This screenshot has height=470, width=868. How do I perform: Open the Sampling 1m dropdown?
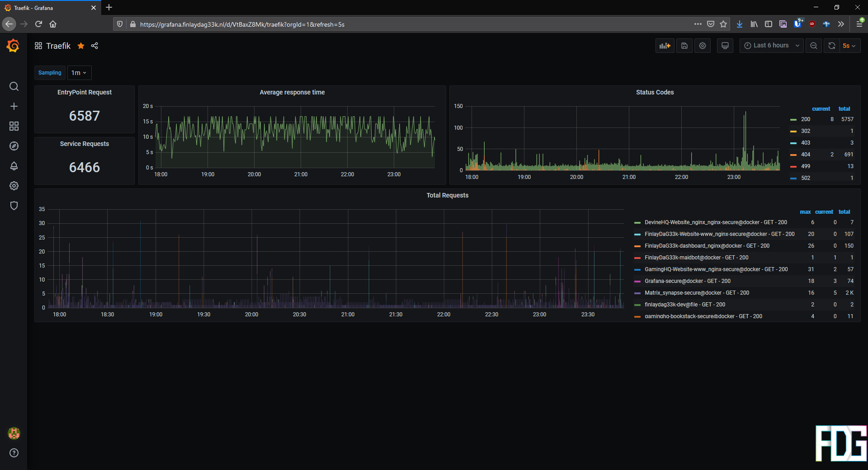(79, 73)
